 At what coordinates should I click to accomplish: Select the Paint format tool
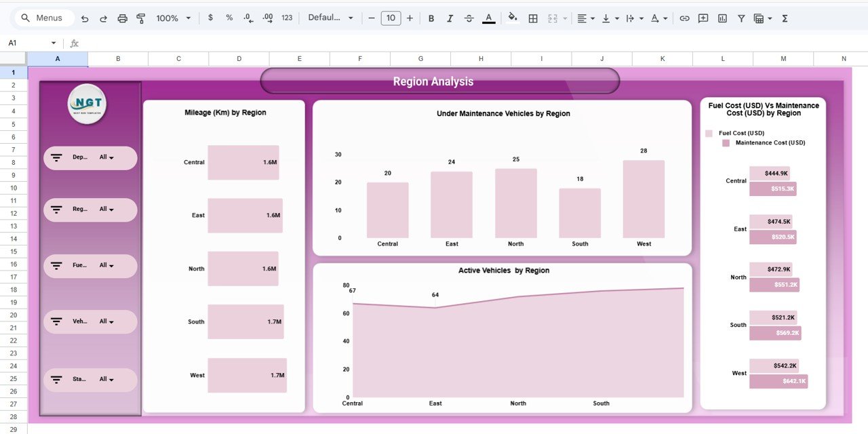(x=140, y=18)
